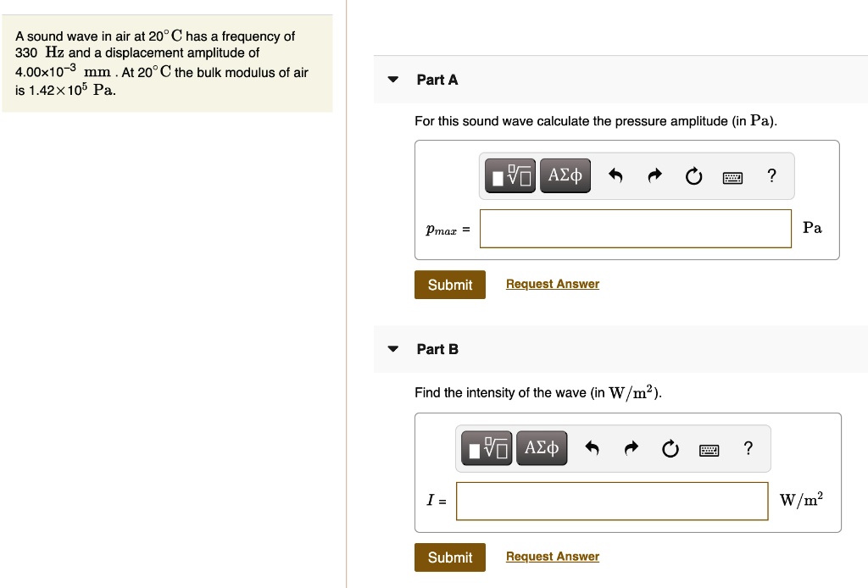Show keyboard shortcuts for Part B
The width and height of the screenshot is (868, 588).
pos(709,449)
